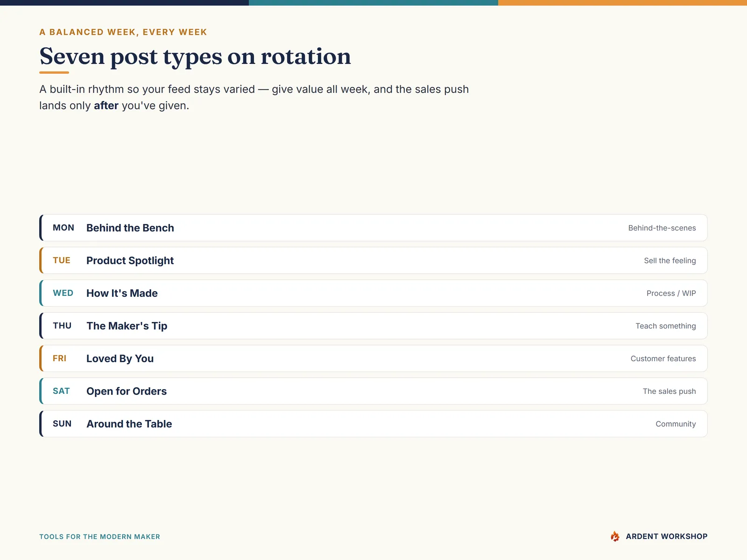Screen dimensions: 747x560
Task: Click the 'Seven post types on rotation' heading
Action: click(x=195, y=56)
